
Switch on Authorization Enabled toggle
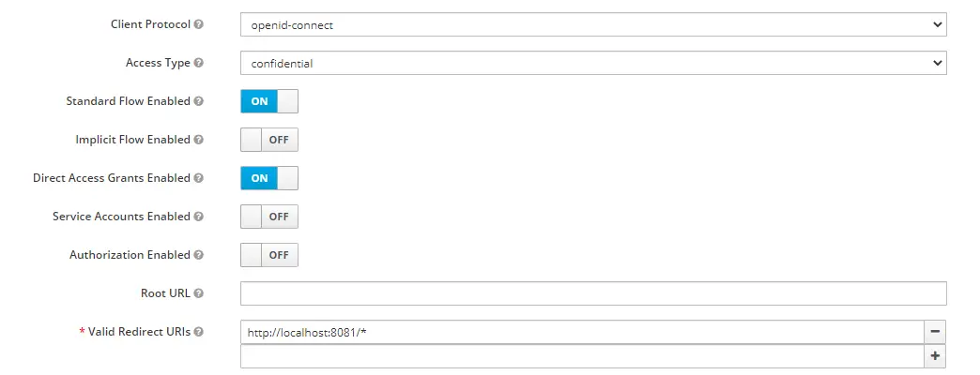coord(269,255)
